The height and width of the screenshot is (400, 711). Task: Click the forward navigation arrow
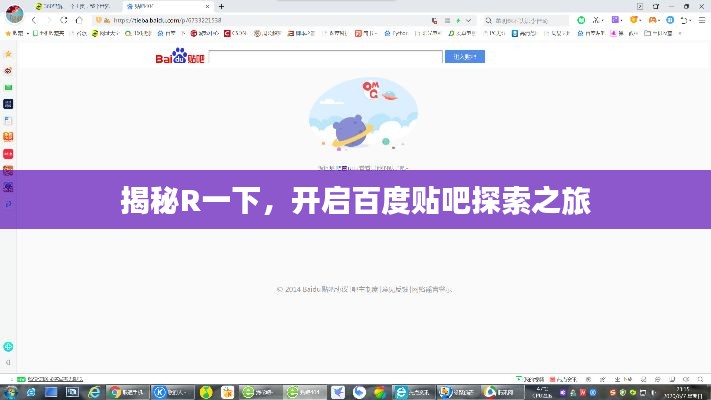tap(49, 20)
